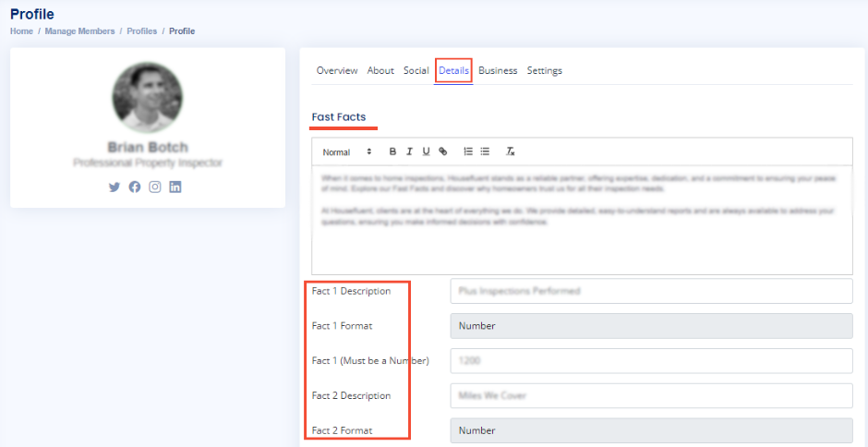The width and height of the screenshot is (868, 447).
Task: Toggle italic formatting in the editor
Action: pyautogui.click(x=409, y=151)
